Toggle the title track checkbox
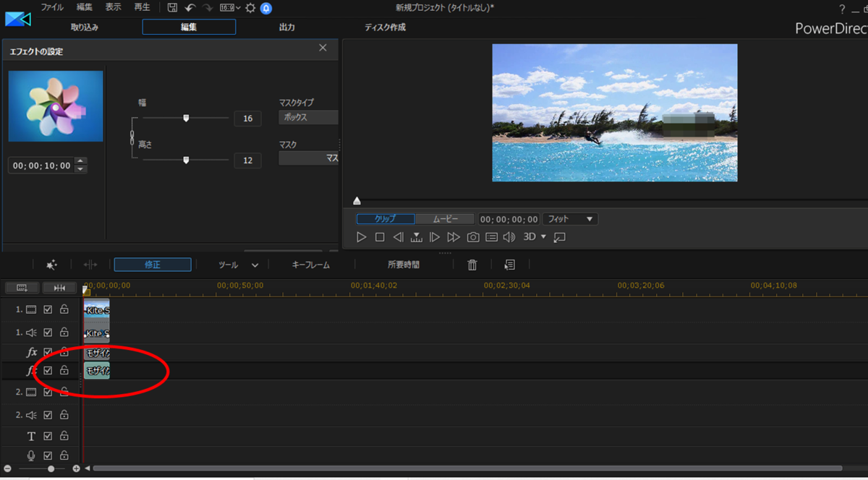The image size is (868, 480). 48,436
